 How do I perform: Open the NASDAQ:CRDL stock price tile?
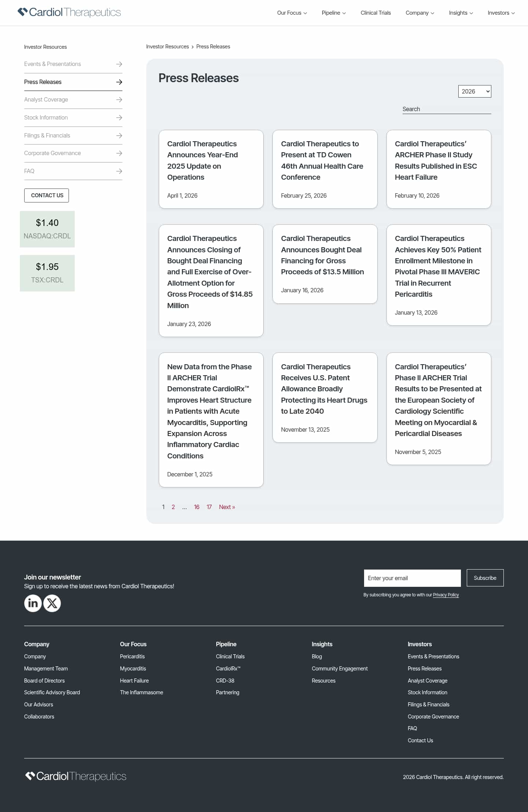tap(47, 229)
